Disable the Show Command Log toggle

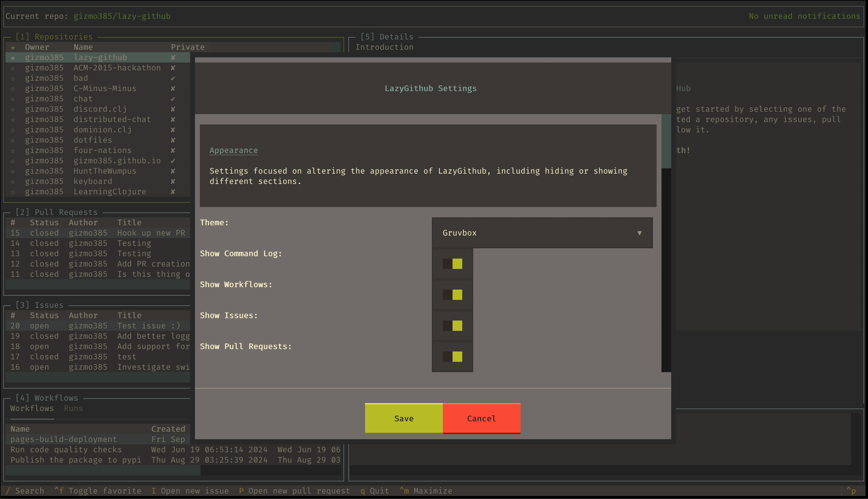pyautogui.click(x=452, y=263)
